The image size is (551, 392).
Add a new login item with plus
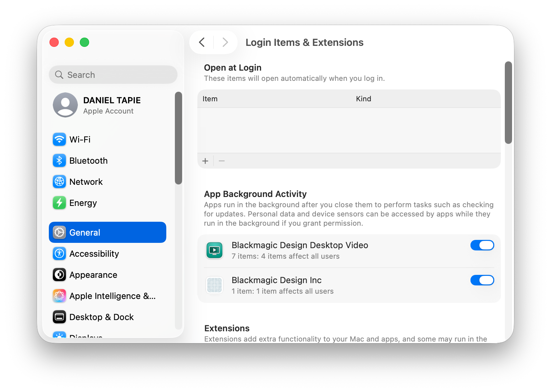[205, 161]
